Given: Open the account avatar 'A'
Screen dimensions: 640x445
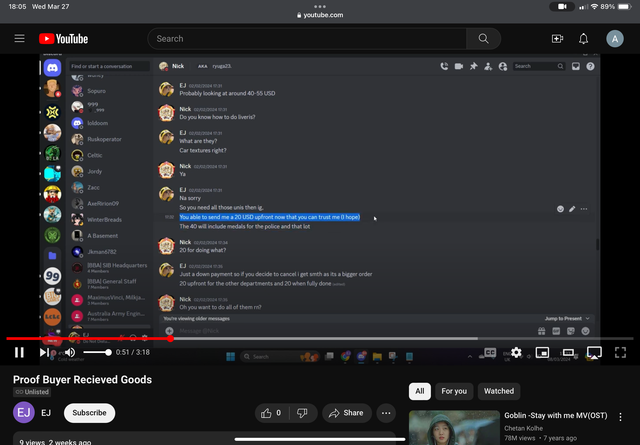Looking at the screenshot, I should point(615,39).
